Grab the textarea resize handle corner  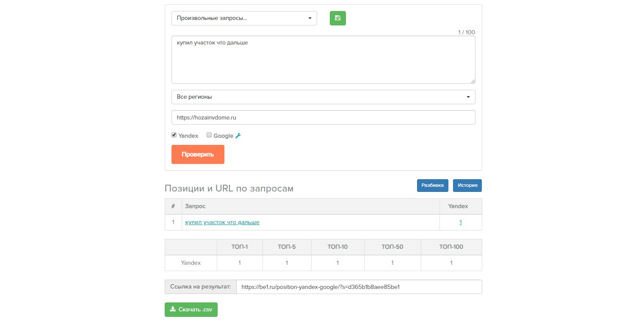[473, 81]
